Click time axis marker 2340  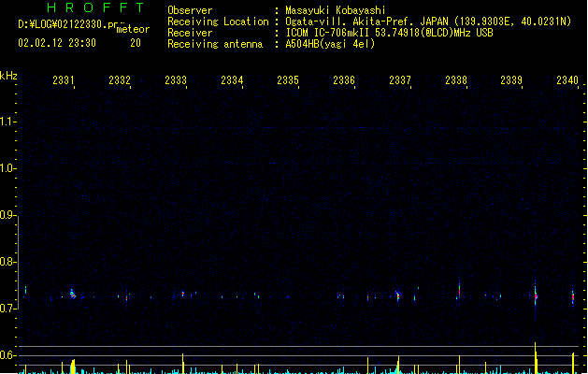pyautogui.click(x=567, y=80)
